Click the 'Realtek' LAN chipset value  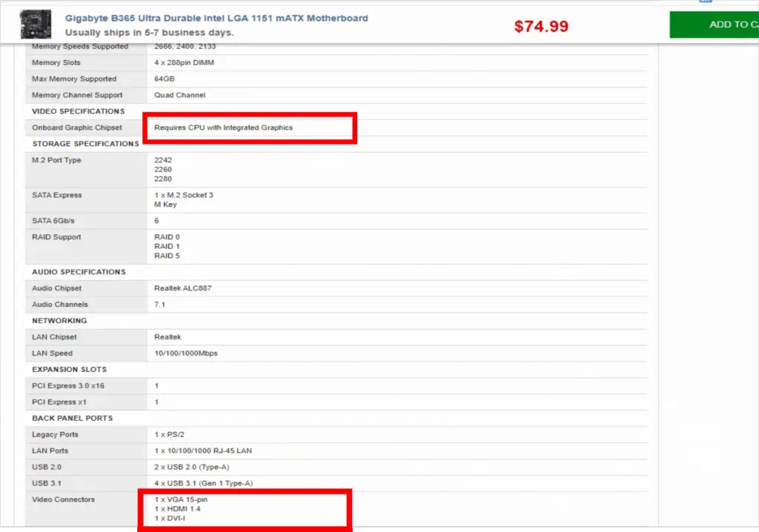click(168, 337)
